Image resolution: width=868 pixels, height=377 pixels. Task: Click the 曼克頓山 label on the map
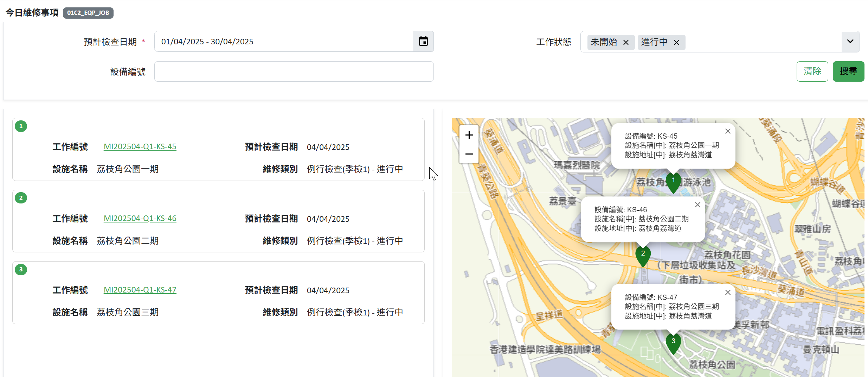tap(821, 350)
